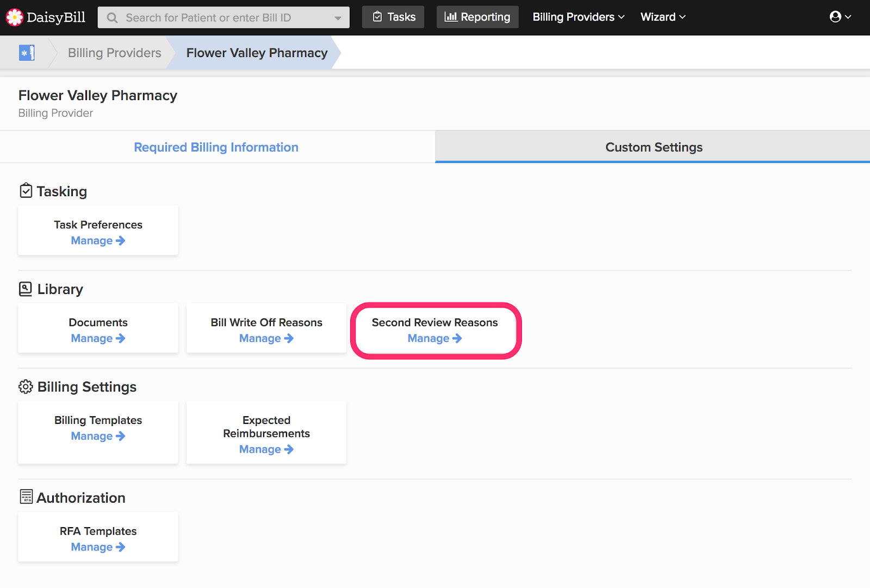
Task: Open the user account menu icon
Action: (840, 17)
